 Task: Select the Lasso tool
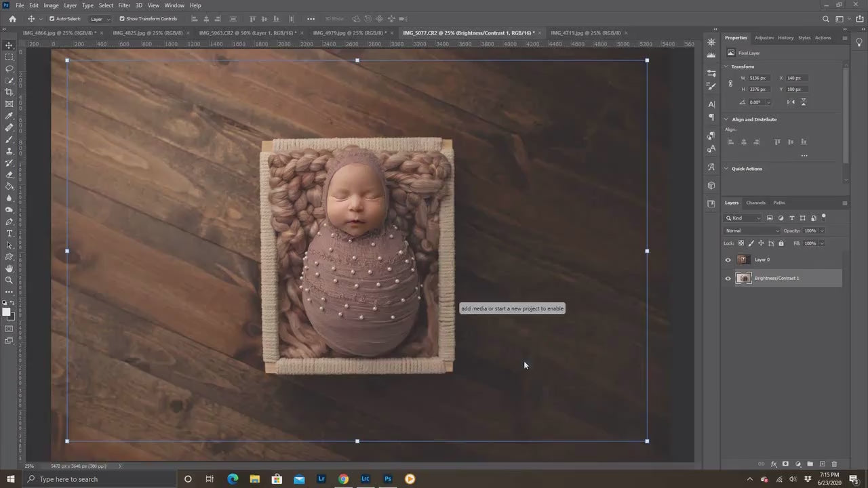(x=9, y=68)
